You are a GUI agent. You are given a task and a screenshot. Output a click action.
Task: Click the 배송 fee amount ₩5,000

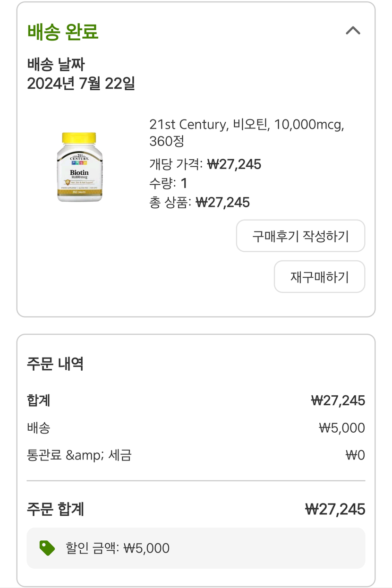tap(342, 428)
